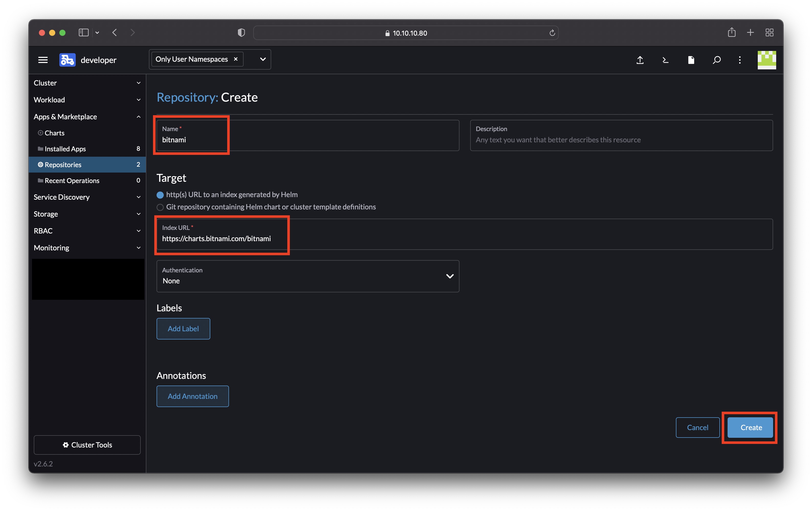The height and width of the screenshot is (511, 812).
Task: Open the user avatar menu
Action: pos(767,60)
